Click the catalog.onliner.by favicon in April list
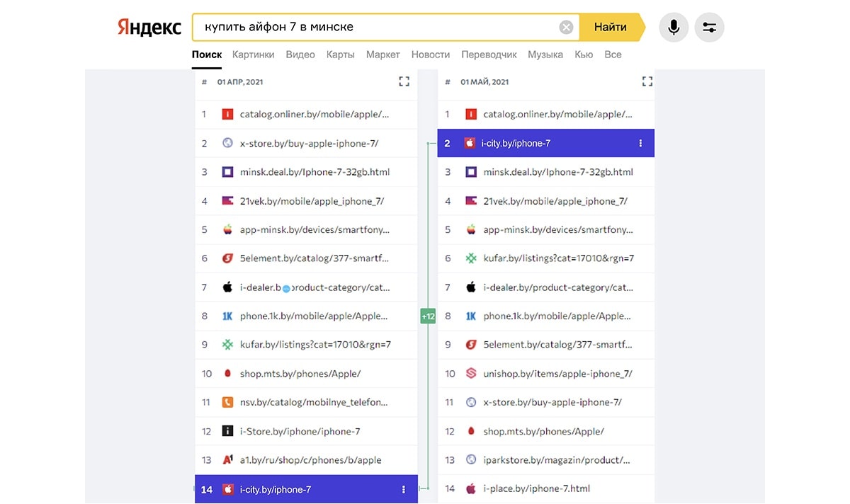The image size is (850, 504). (x=227, y=114)
